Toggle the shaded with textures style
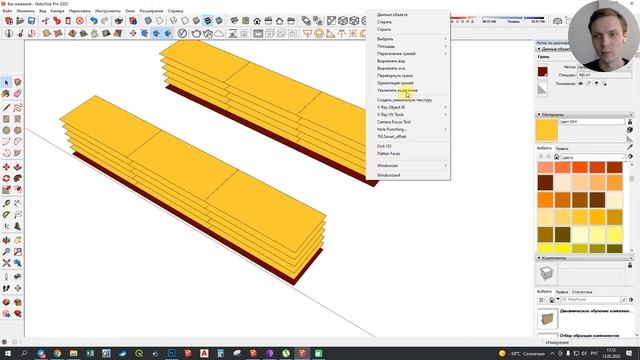Image resolution: width=640 pixels, height=360 pixels. [x=208, y=20]
